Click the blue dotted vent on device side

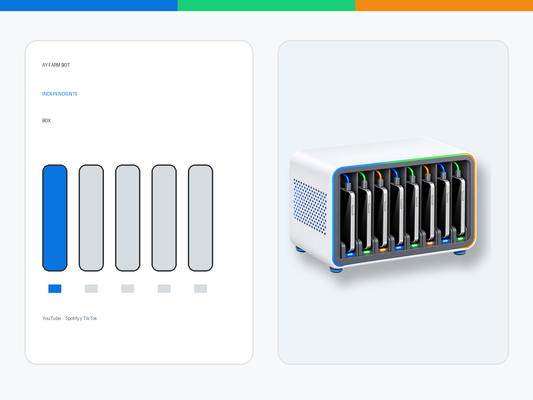(x=310, y=206)
